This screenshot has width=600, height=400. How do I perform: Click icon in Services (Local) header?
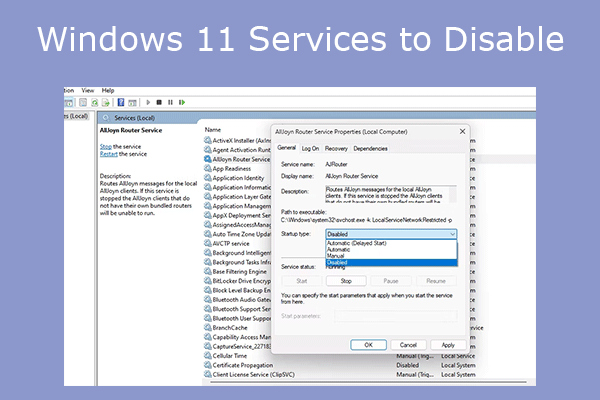click(106, 118)
